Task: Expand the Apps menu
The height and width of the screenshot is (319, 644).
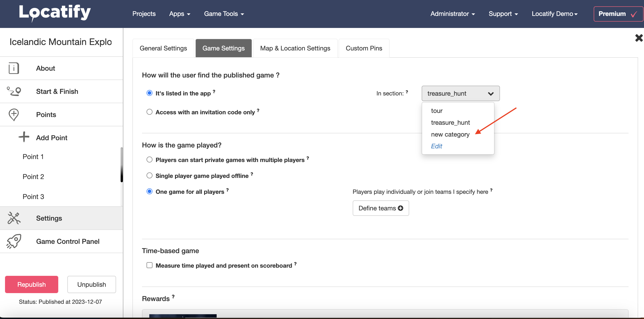Action: pos(180,14)
